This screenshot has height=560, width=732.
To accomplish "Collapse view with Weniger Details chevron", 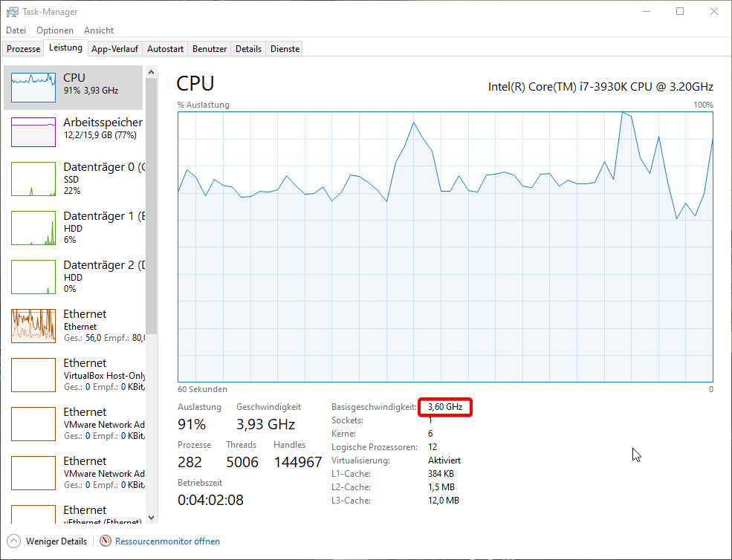I will (x=14, y=541).
